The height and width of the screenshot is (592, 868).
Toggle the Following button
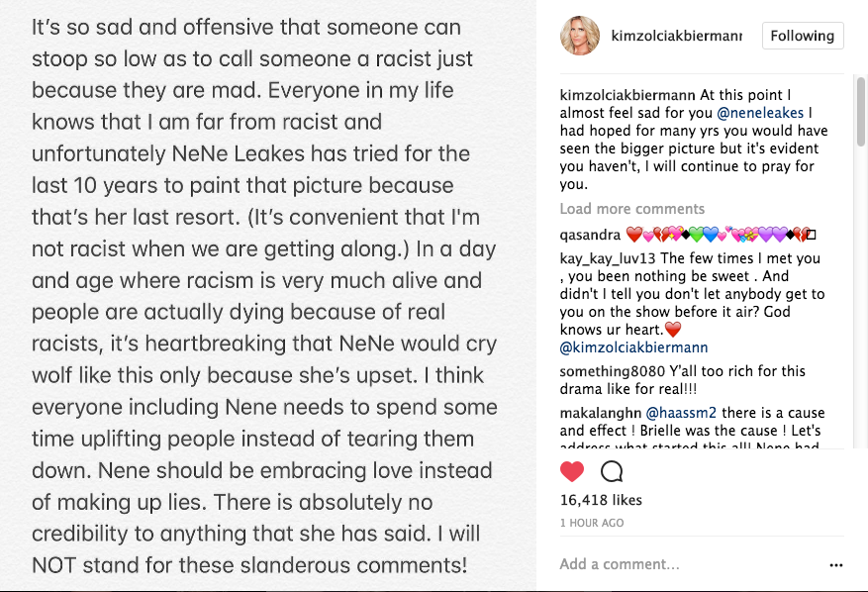(x=803, y=36)
